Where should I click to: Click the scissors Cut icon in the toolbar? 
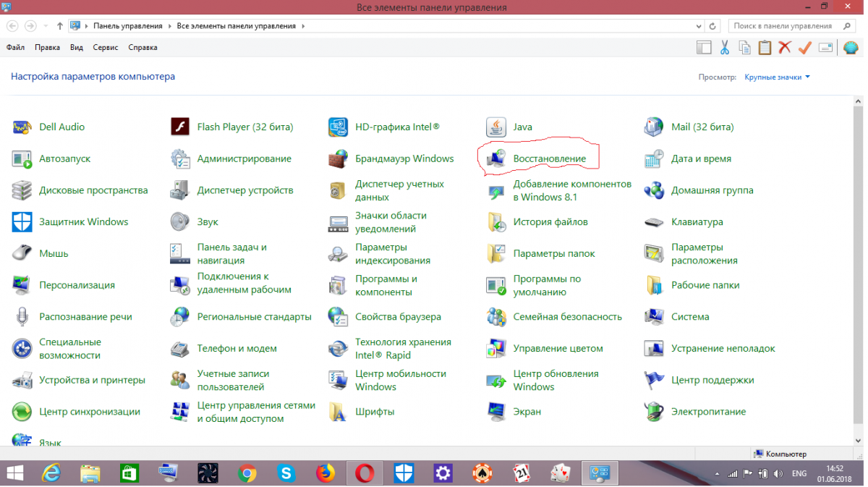[724, 48]
